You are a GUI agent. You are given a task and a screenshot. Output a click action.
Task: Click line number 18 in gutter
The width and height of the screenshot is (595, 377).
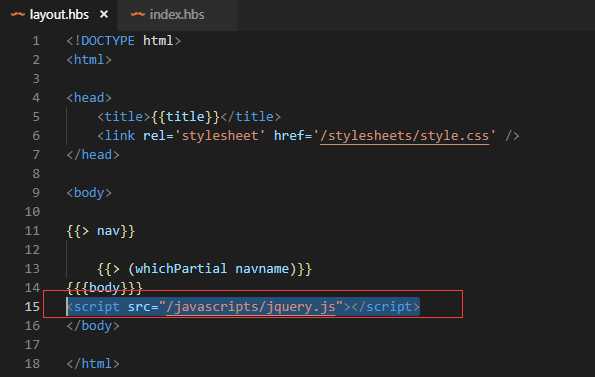(x=32, y=363)
